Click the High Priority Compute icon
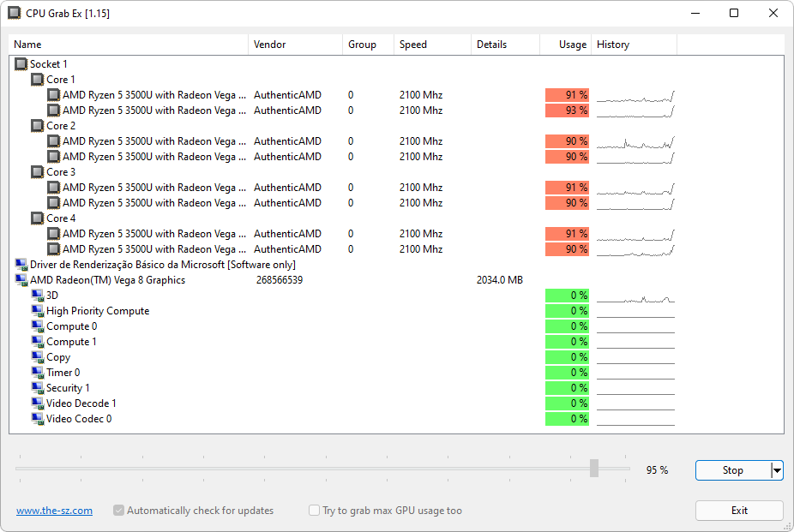This screenshot has height=532, width=794. coord(38,311)
